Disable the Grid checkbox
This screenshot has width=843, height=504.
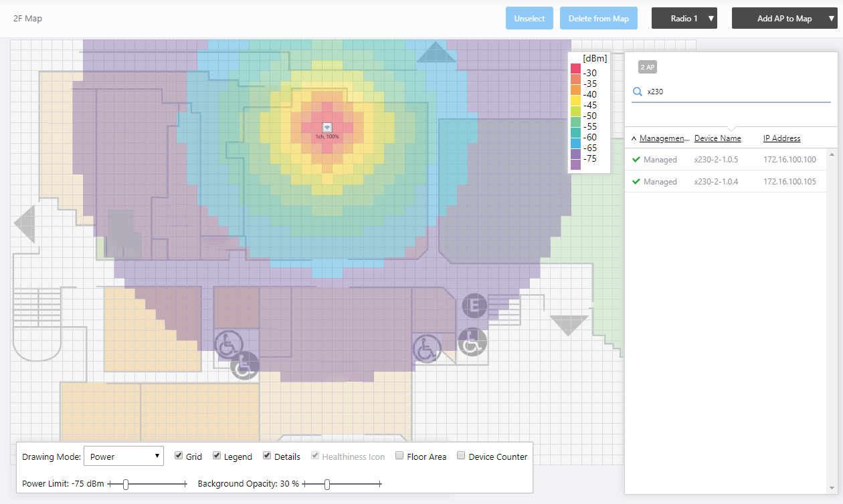click(179, 456)
